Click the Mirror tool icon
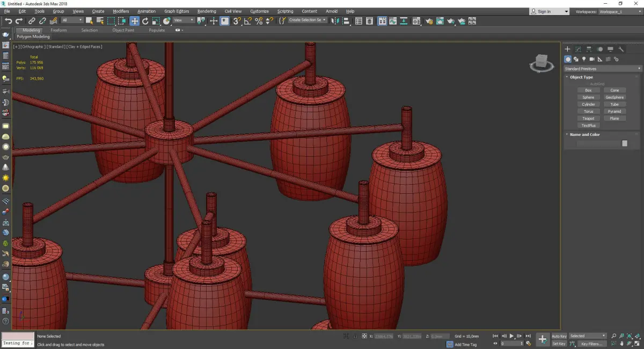Image resolution: width=644 pixels, height=349 pixels. click(334, 21)
